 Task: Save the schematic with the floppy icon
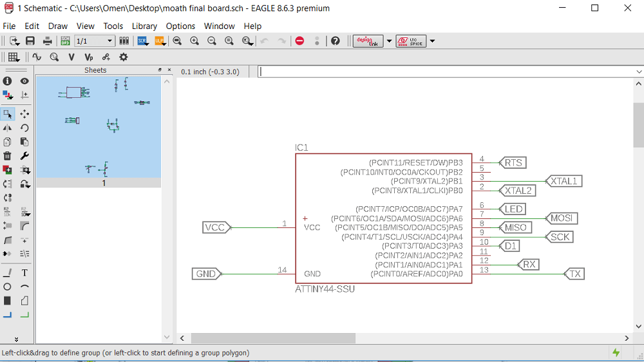click(30, 41)
